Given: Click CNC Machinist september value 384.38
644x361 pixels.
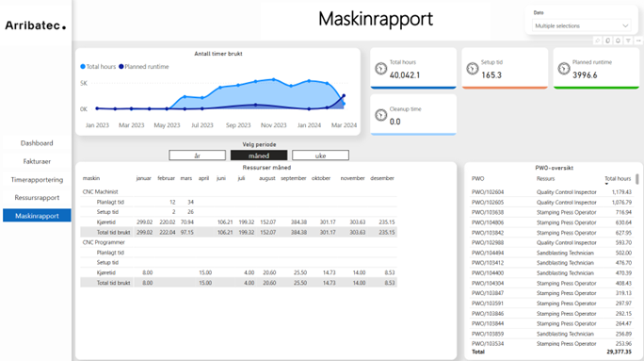Looking at the screenshot, I should click(298, 222).
